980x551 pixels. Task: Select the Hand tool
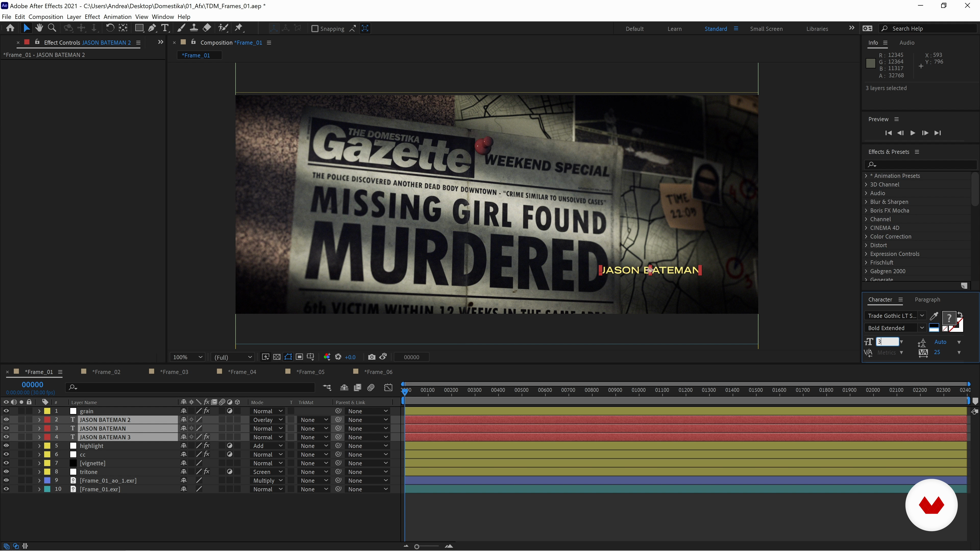[39, 28]
